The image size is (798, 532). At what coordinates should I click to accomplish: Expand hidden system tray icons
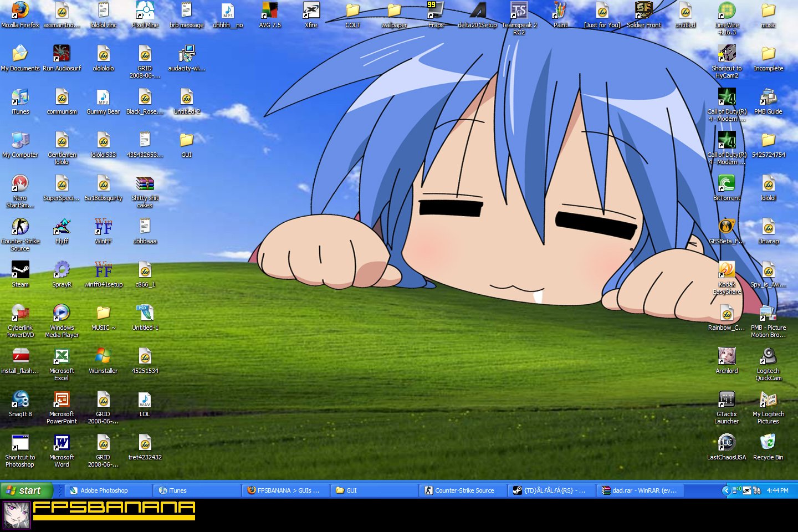click(728, 490)
